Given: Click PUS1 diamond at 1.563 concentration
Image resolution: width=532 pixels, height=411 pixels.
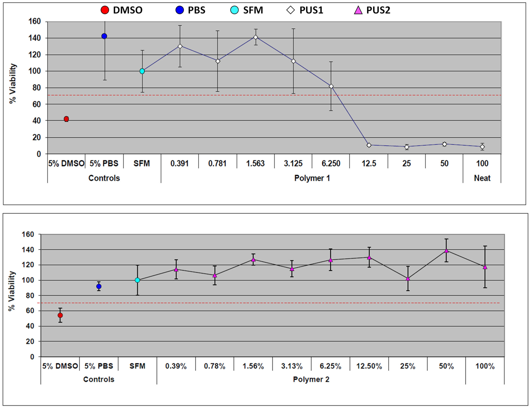Looking at the screenshot, I should coord(255,37).
